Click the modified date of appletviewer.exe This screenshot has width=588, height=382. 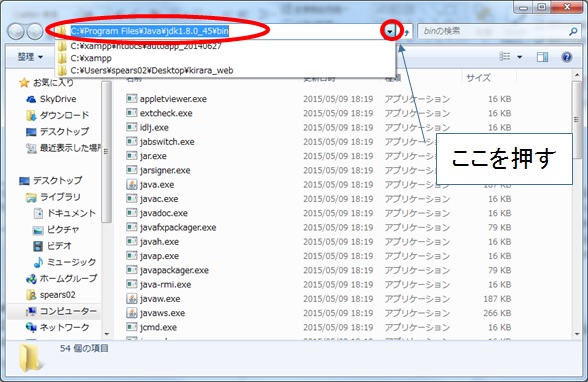coord(338,99)
